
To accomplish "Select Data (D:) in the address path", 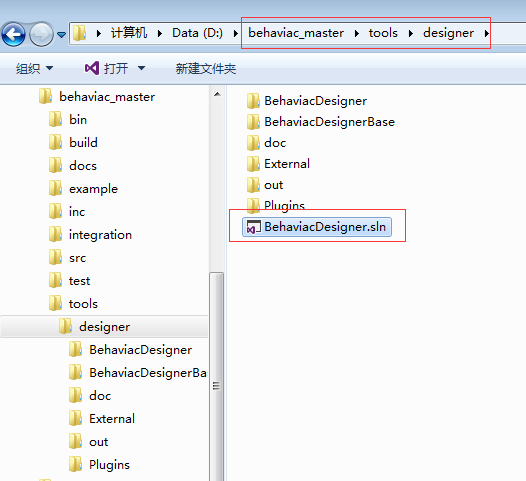I will 197,33.
